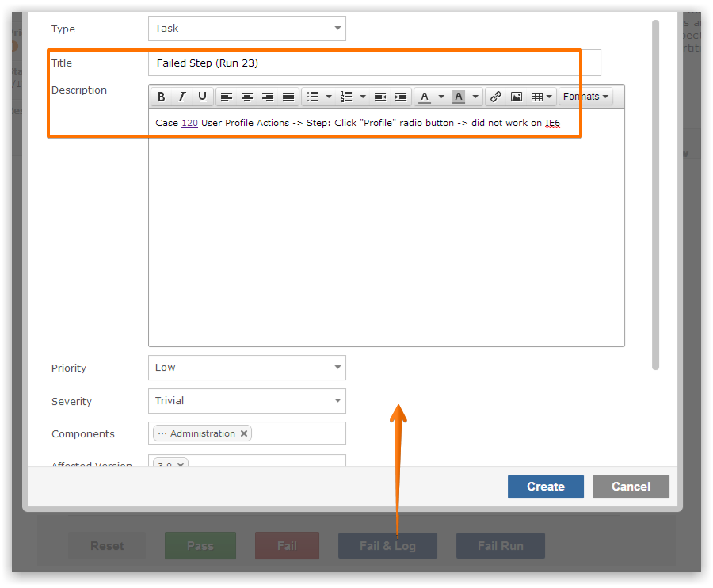The image size is (713, 588).
Task: Open the Type dropdown showing Task
Action: tap(247, 29)
